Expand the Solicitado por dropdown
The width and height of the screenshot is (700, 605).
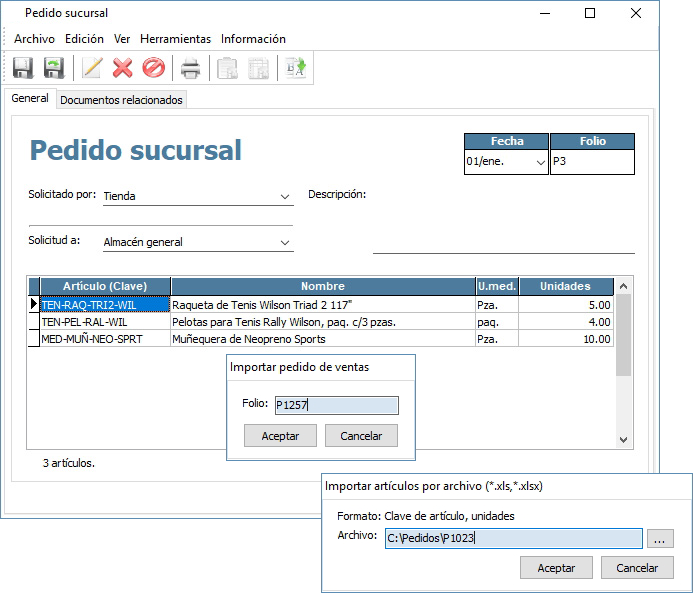point(285,197)
